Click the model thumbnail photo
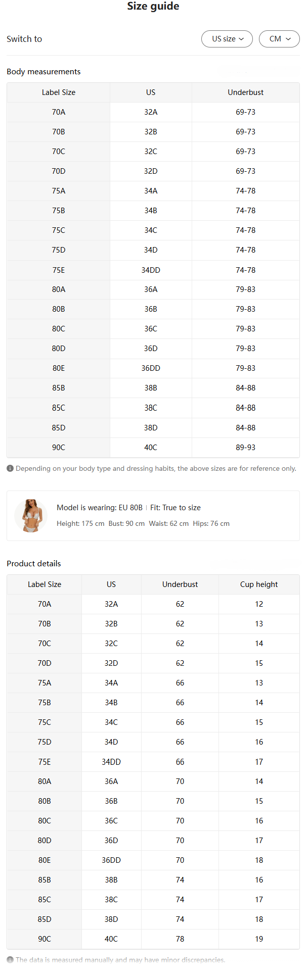 [x=31, y=516]
